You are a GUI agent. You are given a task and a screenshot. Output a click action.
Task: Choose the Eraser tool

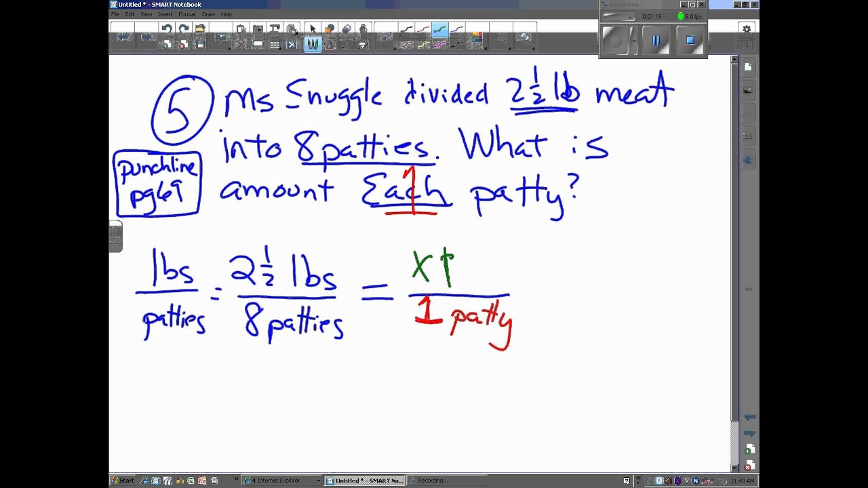[x=346, y=28]
